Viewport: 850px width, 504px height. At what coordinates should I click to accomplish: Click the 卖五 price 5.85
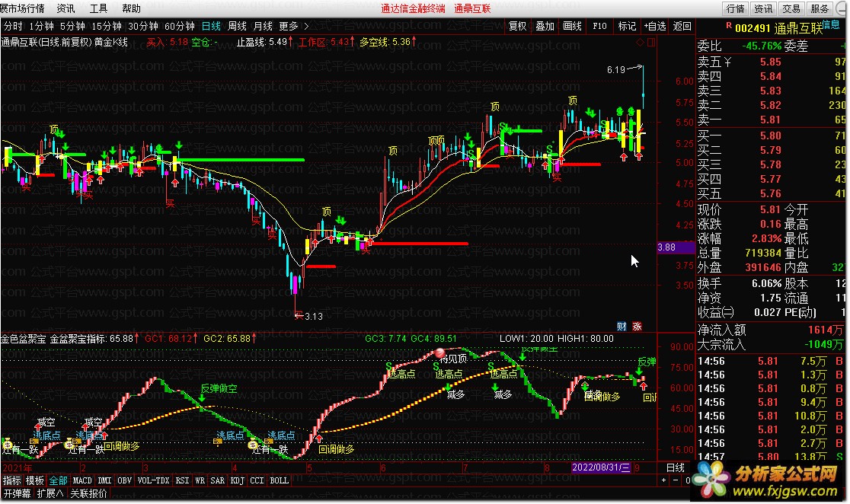770,62
